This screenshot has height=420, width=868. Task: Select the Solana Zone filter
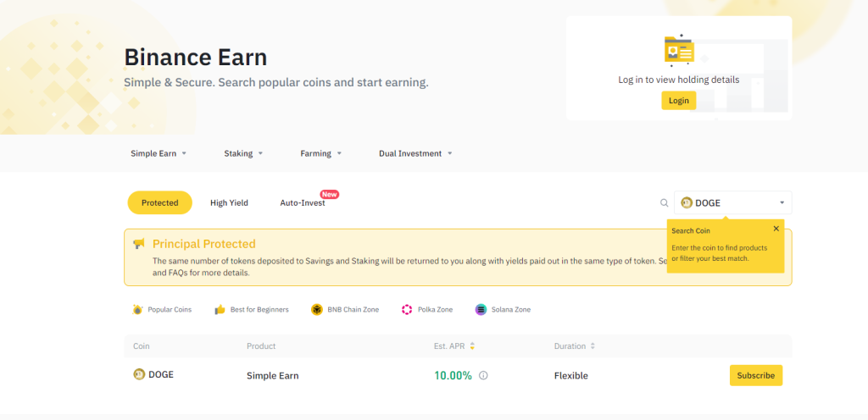503,309
